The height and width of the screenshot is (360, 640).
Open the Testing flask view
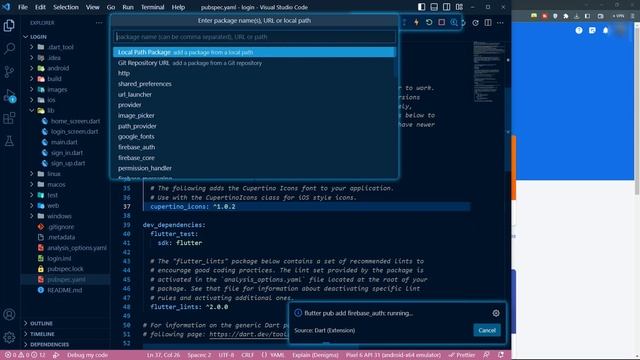[9, 141]
